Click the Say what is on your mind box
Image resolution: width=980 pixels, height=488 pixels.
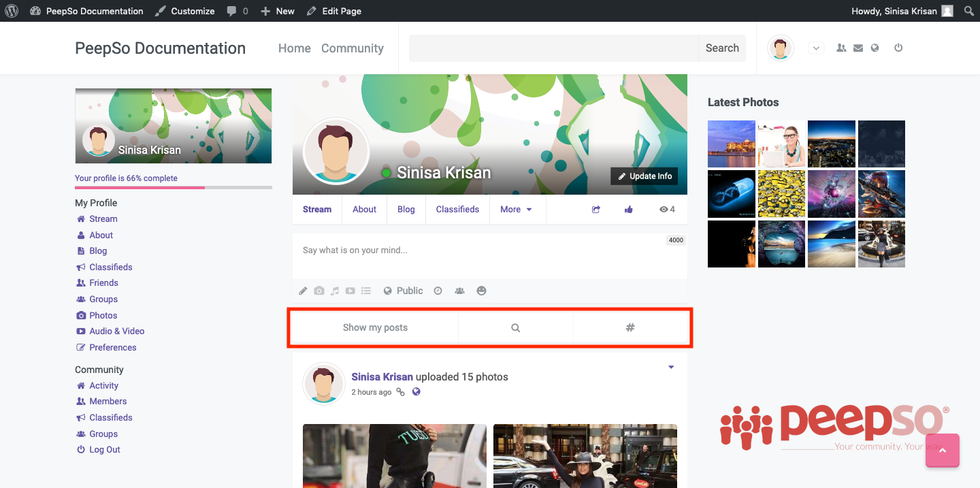point(490,256)
